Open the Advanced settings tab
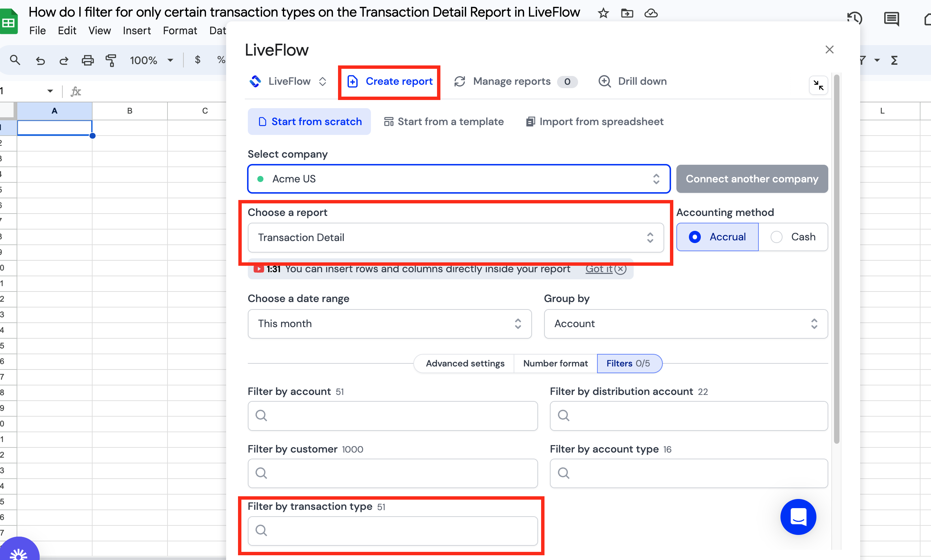Image resolution: width=931 pixels, height=560 pixels. [465, 363]
